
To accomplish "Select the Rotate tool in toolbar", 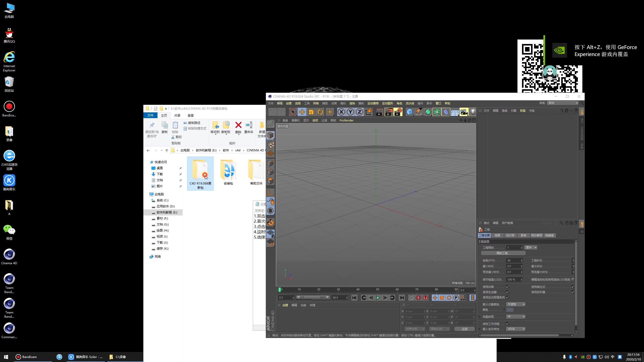I will coord(320,112).
